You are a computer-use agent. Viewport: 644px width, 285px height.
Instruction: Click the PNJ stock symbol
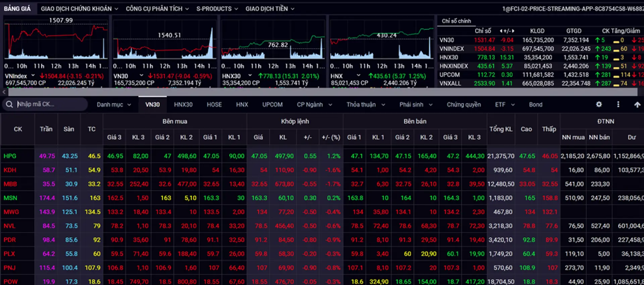pos(9,268)
